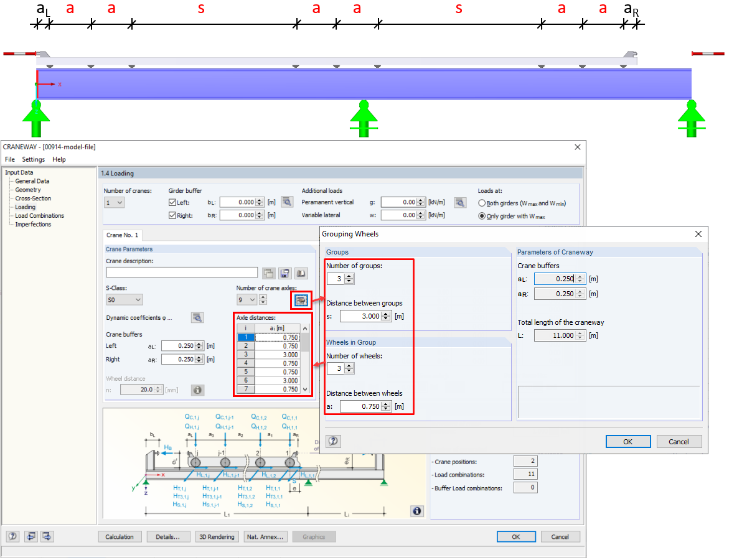Close the Grouping Wheels dialog
The width and height of the screenshot is (747, 560).
698,234
